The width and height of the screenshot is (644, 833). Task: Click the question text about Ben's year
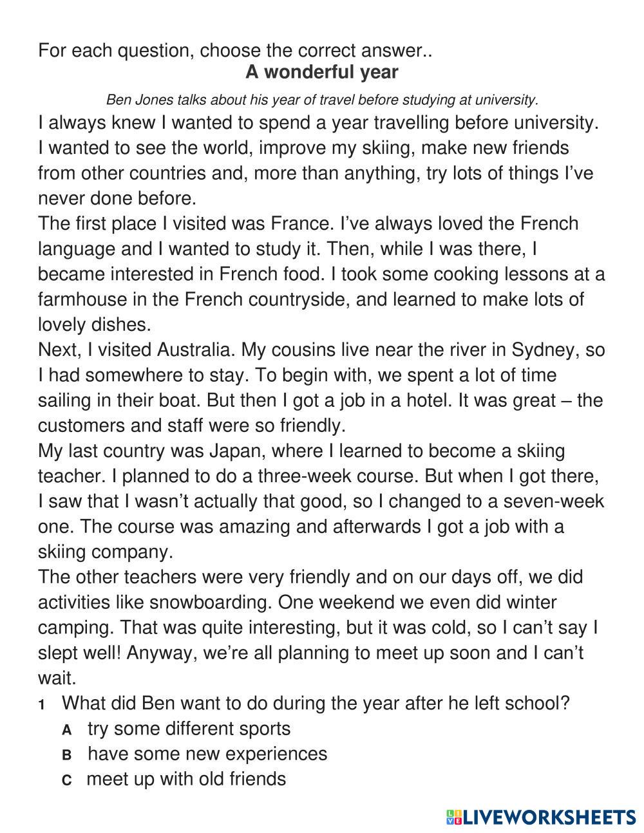click(x=316, y=702)
